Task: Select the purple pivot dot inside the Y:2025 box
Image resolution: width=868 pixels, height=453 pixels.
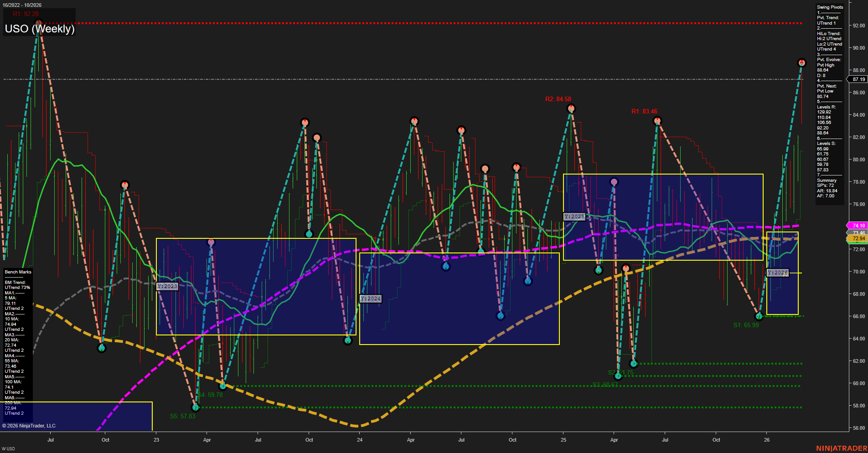Action: 614,181
